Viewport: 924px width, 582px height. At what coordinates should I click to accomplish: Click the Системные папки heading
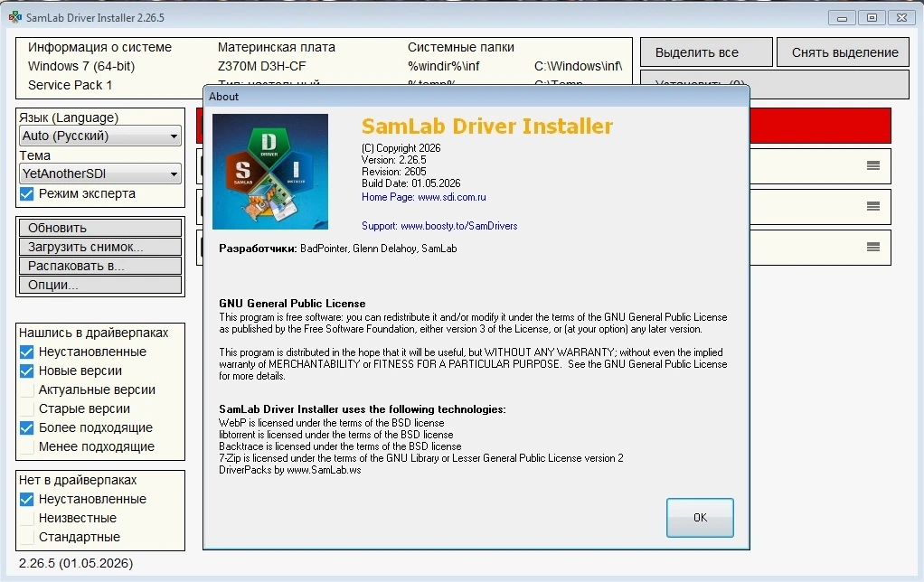click(461, 47)
